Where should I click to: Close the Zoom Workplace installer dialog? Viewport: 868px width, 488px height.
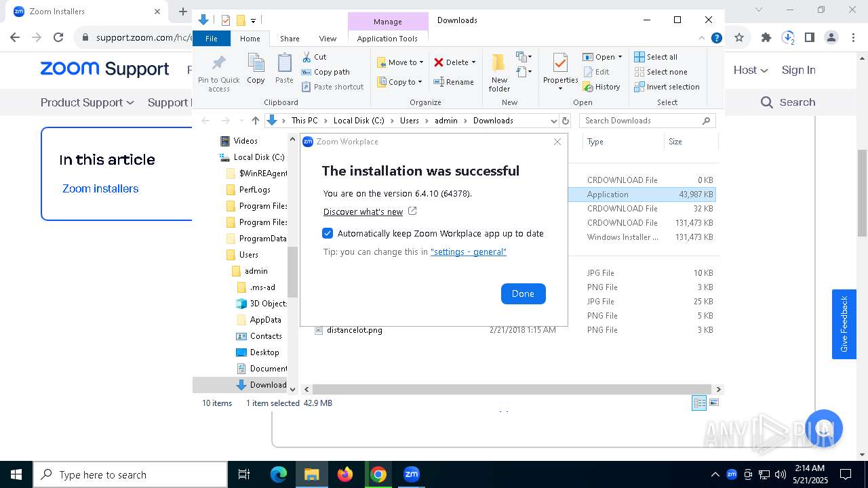[x=557, y=142]
